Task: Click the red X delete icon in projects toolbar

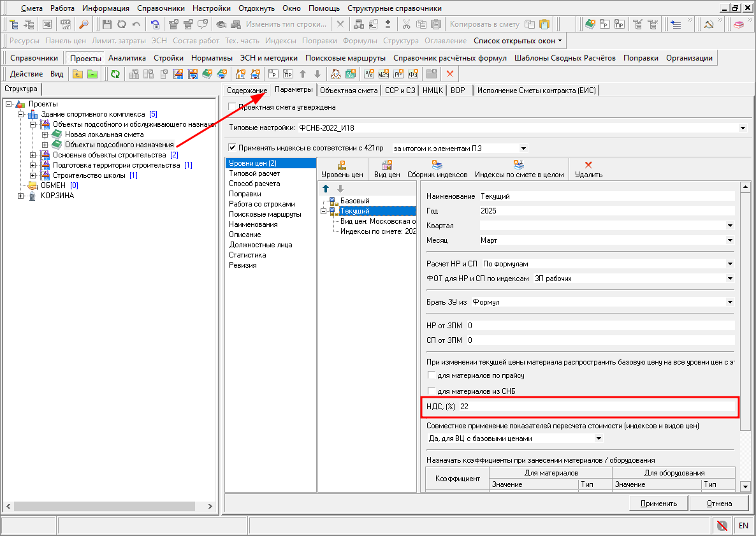Action: coord(450,74)
